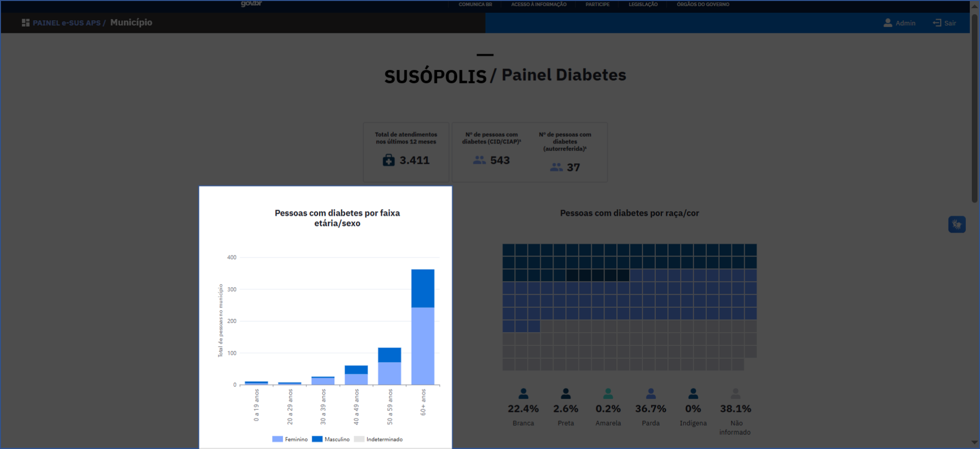
Task: Open the COMUNICA BR menu item
Action: (475, 4)
